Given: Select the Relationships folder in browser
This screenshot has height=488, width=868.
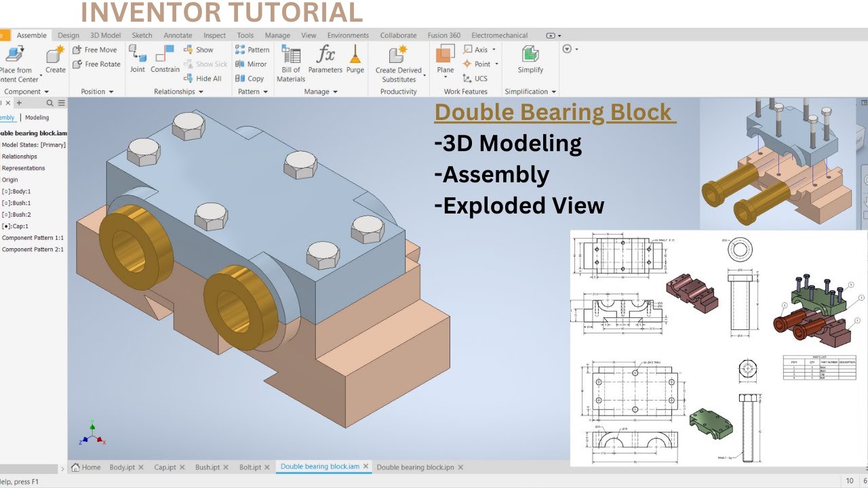Looking at the screenshot, I should (19, 157).
